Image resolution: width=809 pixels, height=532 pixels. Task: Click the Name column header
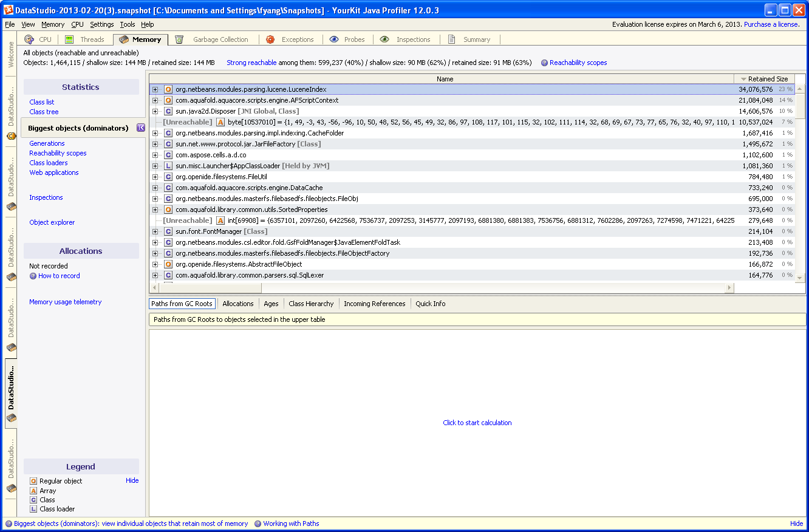tap(442, 79)
